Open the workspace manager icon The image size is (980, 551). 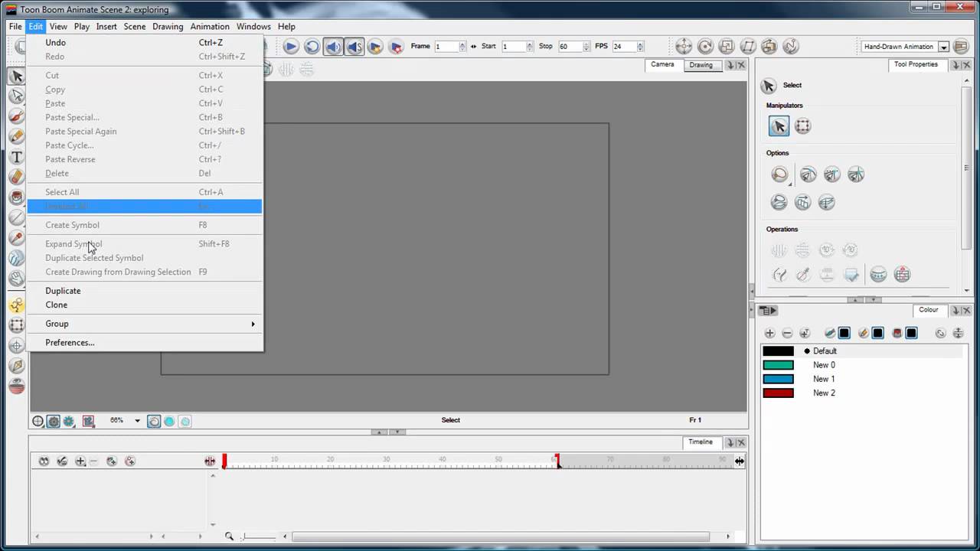[961, 47]
